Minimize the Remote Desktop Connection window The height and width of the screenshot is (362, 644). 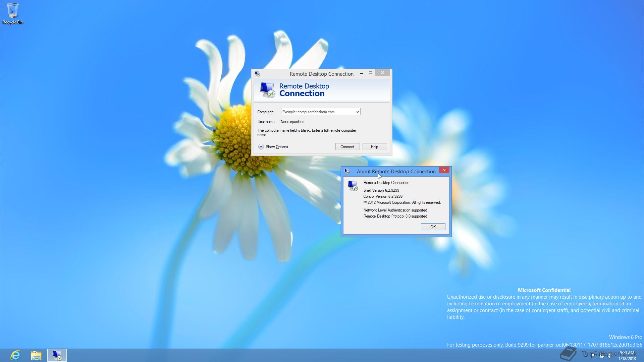[361, 73]
